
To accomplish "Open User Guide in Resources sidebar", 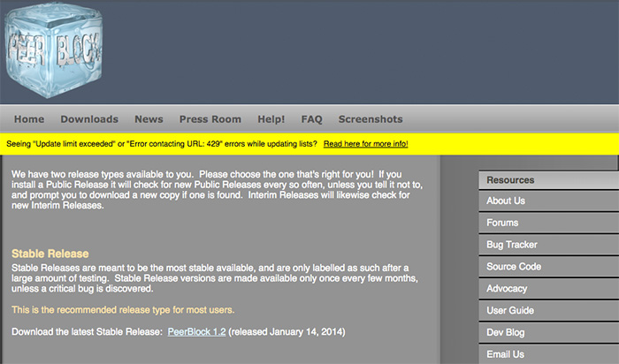I will [549, 310].
